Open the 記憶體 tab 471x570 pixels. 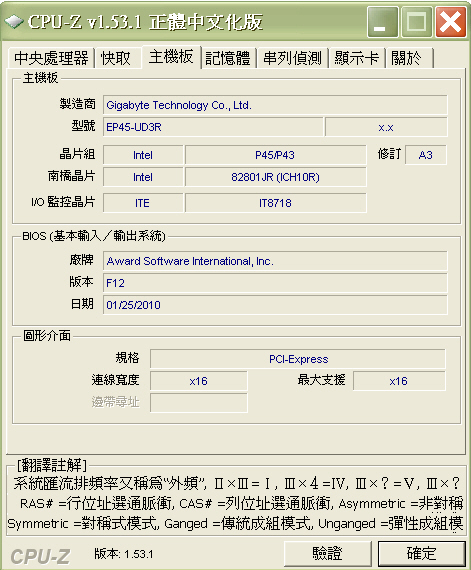(x=229, y=58)
